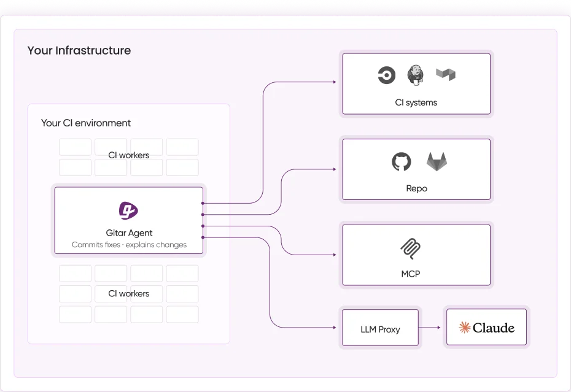Click the Gitar Agent card
This screenshot has height=392, width=571.
[x=128, y=220]
